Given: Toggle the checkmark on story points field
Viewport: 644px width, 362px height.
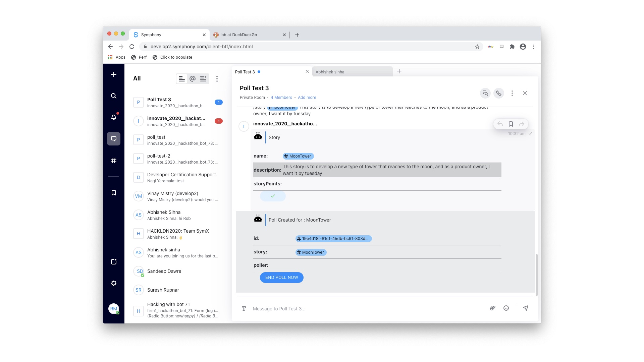Looking at the screenshot, I should pyautogui.click(x=273, y=196).
